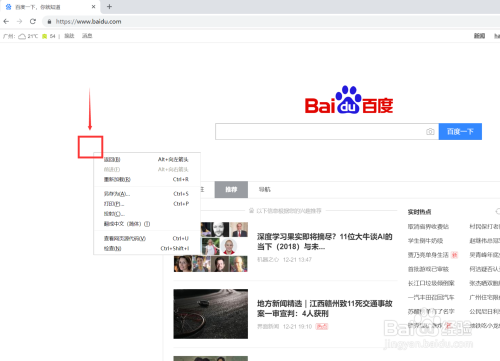This screenshot has height=361, width=500.
Task: Choose 返回(B) in the context menu
Action: pyautogui.click(x=147, y=159)
